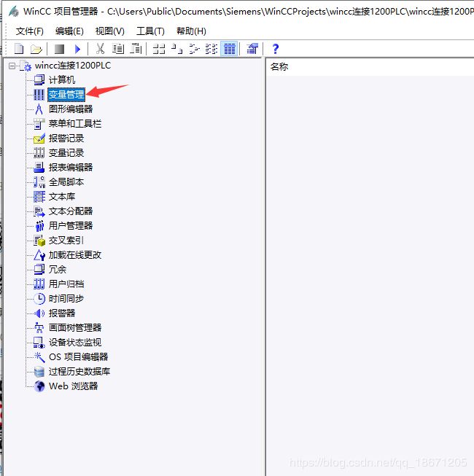Click the 菜单和工具栏 icon
474x476 pixels.
point(39,123)
